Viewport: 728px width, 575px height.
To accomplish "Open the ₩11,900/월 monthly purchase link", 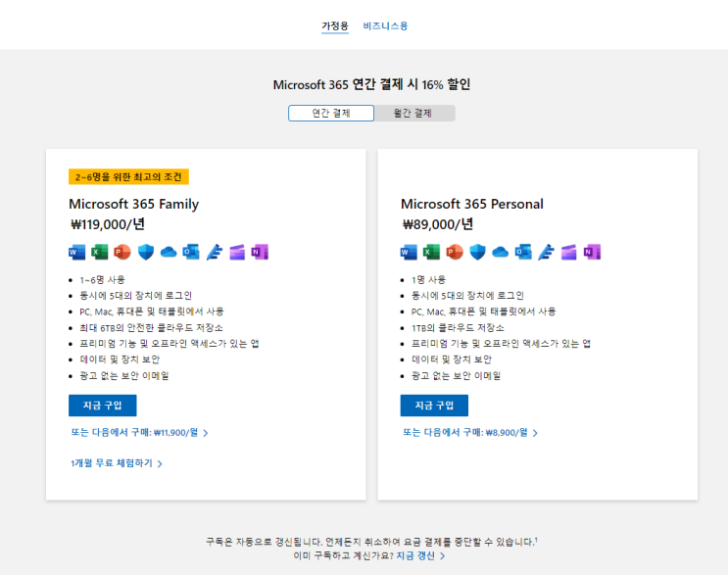I will 138,432.
